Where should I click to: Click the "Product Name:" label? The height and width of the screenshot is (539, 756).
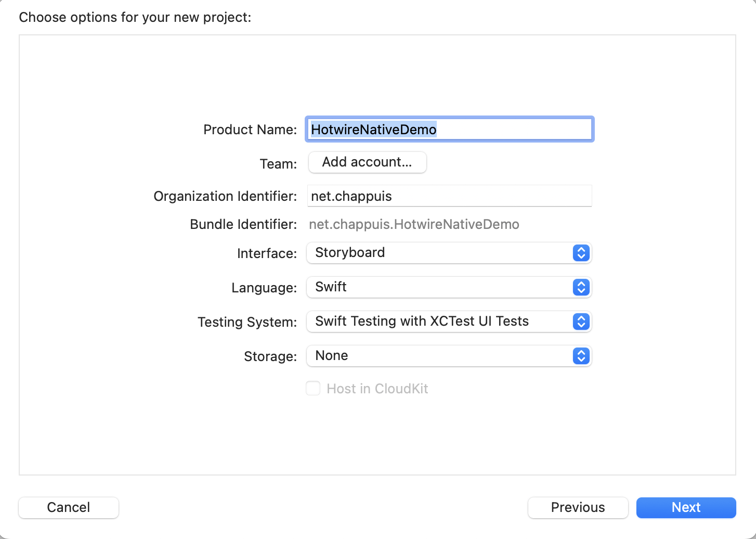coord(250,130)
